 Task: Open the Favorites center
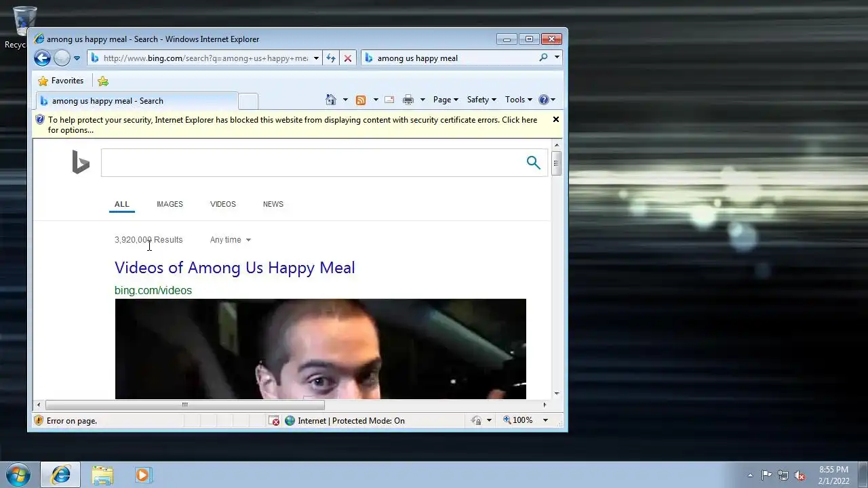[61, 81]
